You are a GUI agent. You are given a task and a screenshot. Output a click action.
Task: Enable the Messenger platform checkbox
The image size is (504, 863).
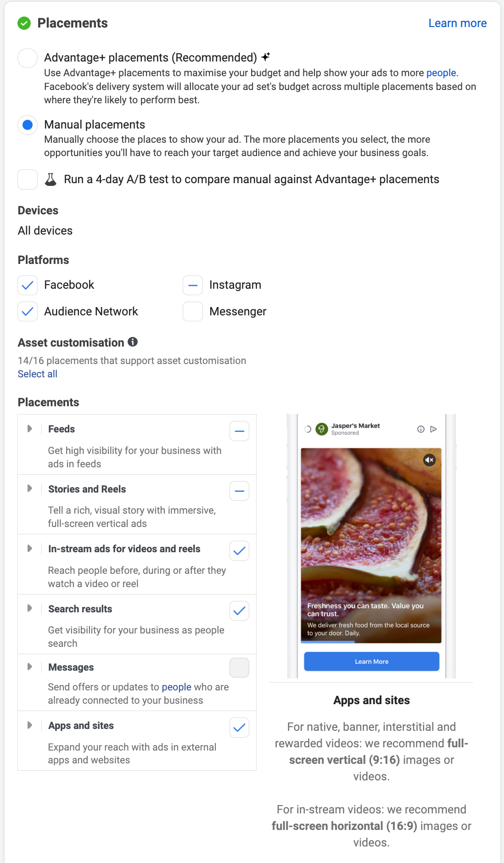pos(193,312)
